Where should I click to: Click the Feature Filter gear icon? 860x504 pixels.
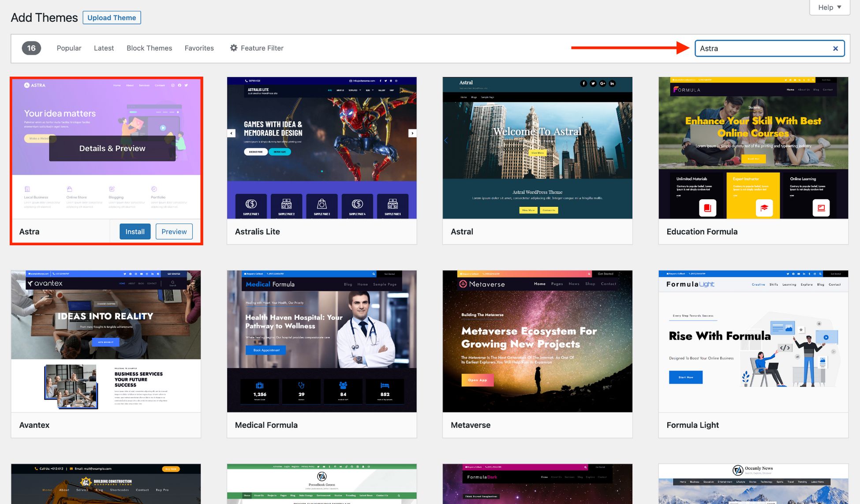pos(234,48)
